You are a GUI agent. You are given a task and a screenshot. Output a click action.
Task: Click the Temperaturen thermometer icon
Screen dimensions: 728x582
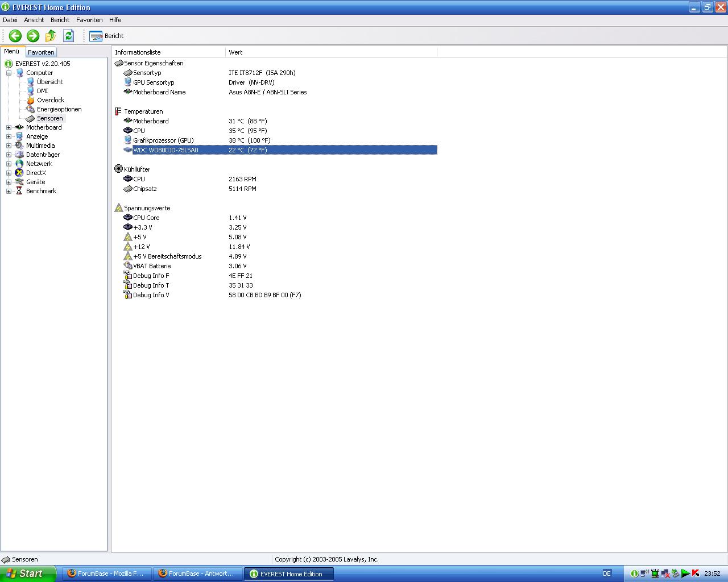tap(118, 111)
